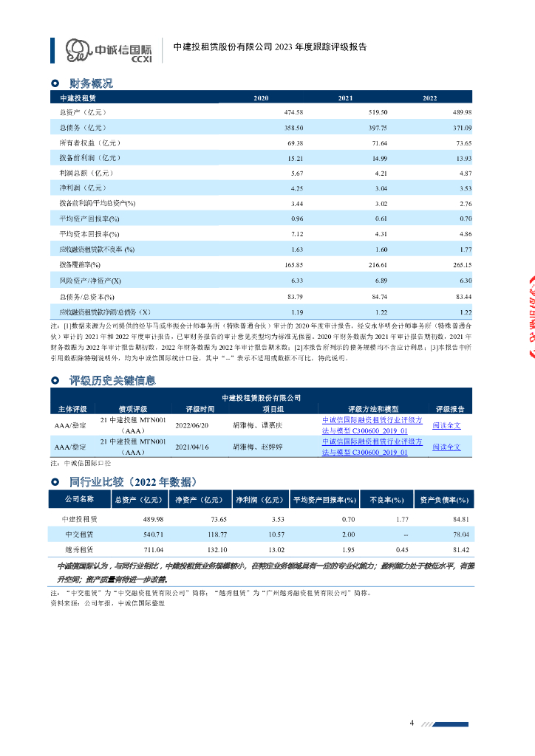The height and width of the screenshot is (756, 535).
Task: Click the 2021 column header in financial table
Action: click(x=345, y=98)
